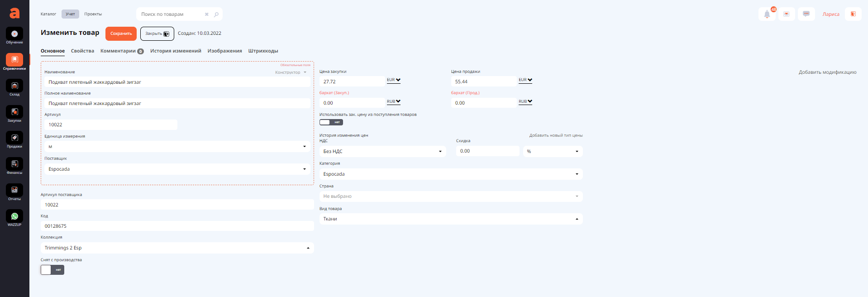
Task: Click the Артикул input field
Action: pos(111,125)
